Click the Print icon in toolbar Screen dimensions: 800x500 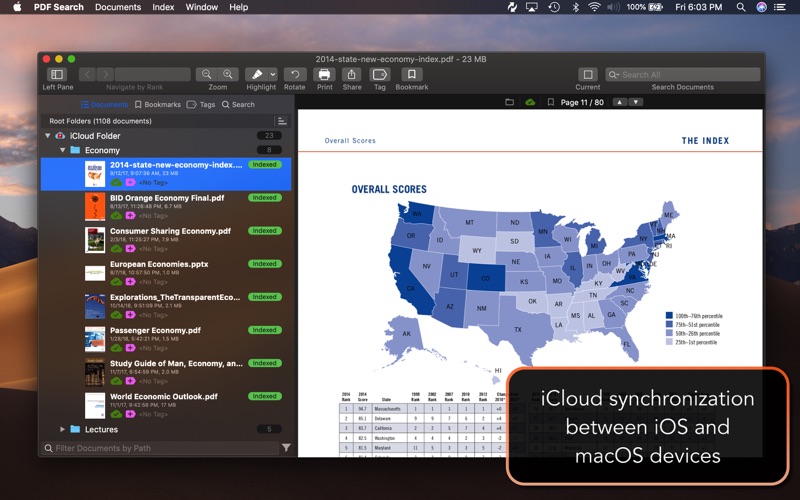pyautogui.click(x=324, y=74)
